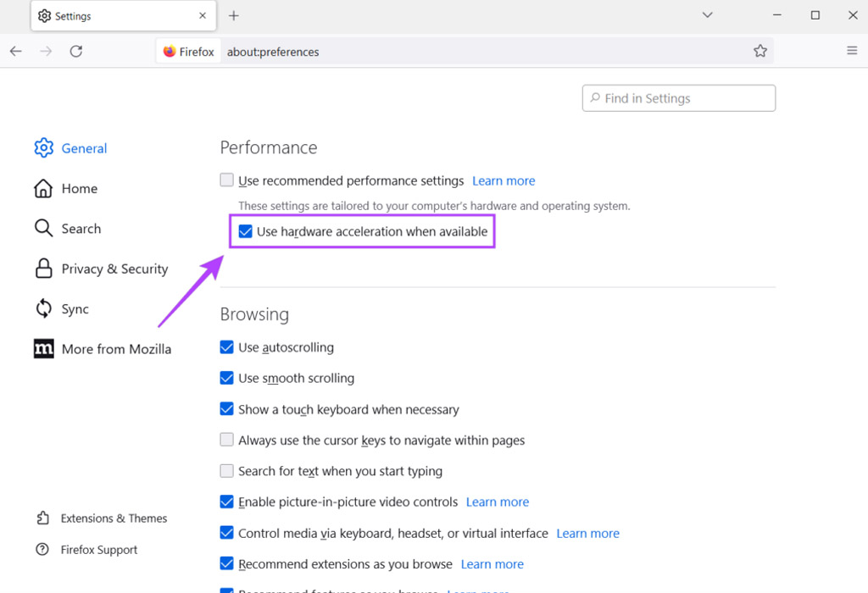The width and height of the screenshot is (868, 593).
Task: Click the gear icon on Settings tab
Action: [44, 16]
